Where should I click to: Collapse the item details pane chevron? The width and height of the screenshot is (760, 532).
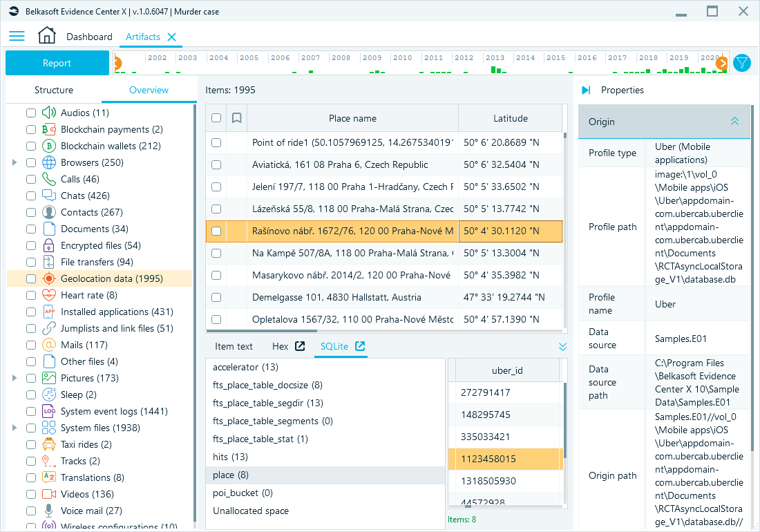point(562,347)
